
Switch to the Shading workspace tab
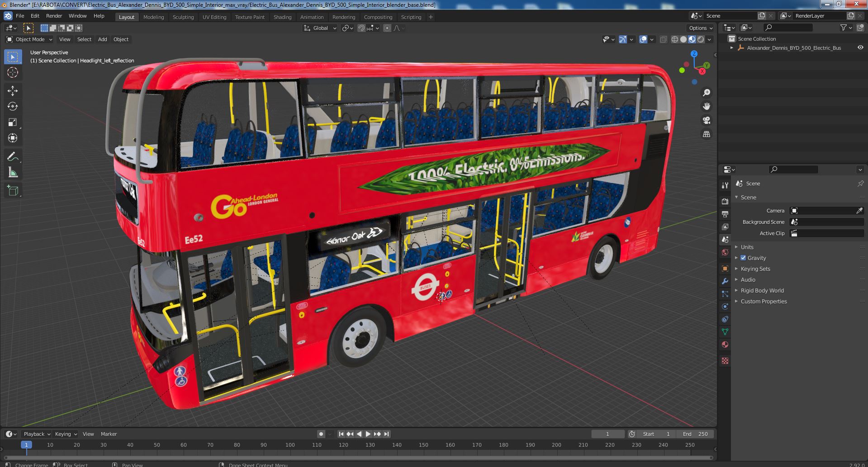[x=282, y=17]
